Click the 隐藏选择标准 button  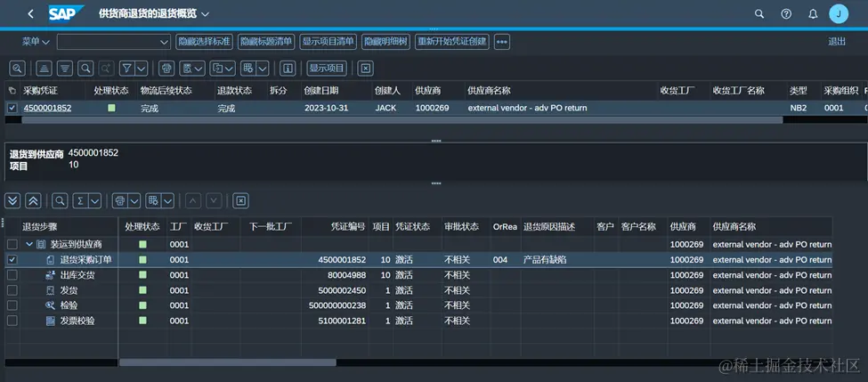pyautogui.click(x=204, y=42)
